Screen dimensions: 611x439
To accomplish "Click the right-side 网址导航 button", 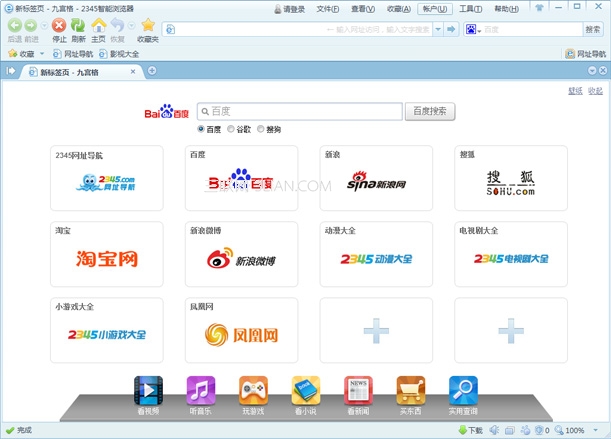I will click(x=586, y=54).
